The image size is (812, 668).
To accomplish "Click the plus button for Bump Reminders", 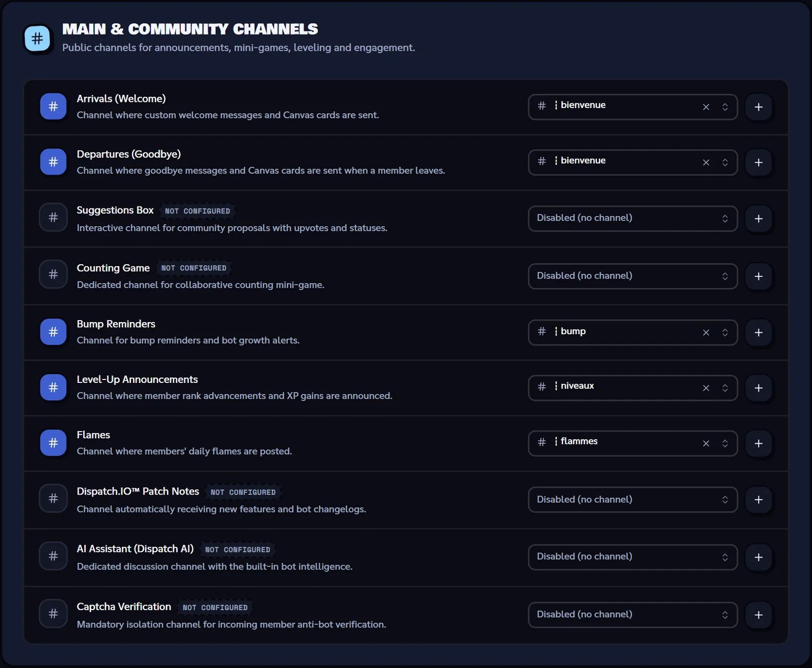I will [759, 332].
